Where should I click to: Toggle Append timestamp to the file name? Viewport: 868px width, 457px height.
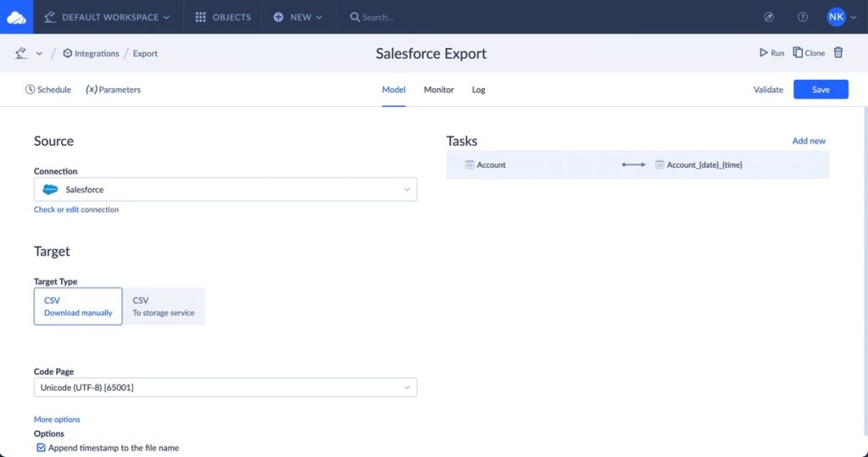coord(41,448)
